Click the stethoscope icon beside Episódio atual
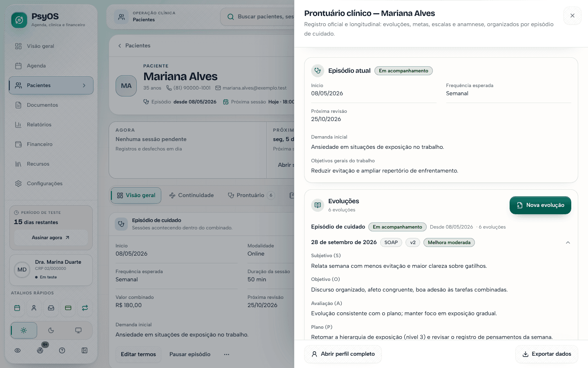 pos(318,71)
